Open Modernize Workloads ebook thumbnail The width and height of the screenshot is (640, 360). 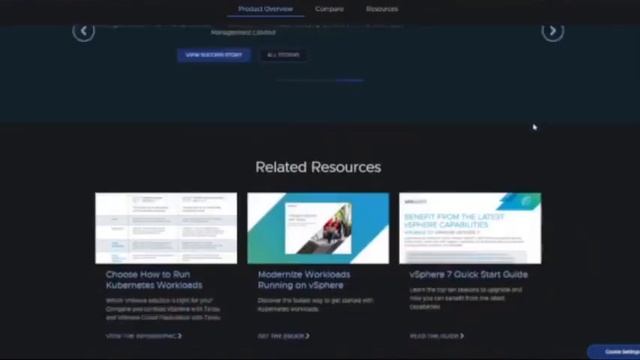click(x=318, y=228)
